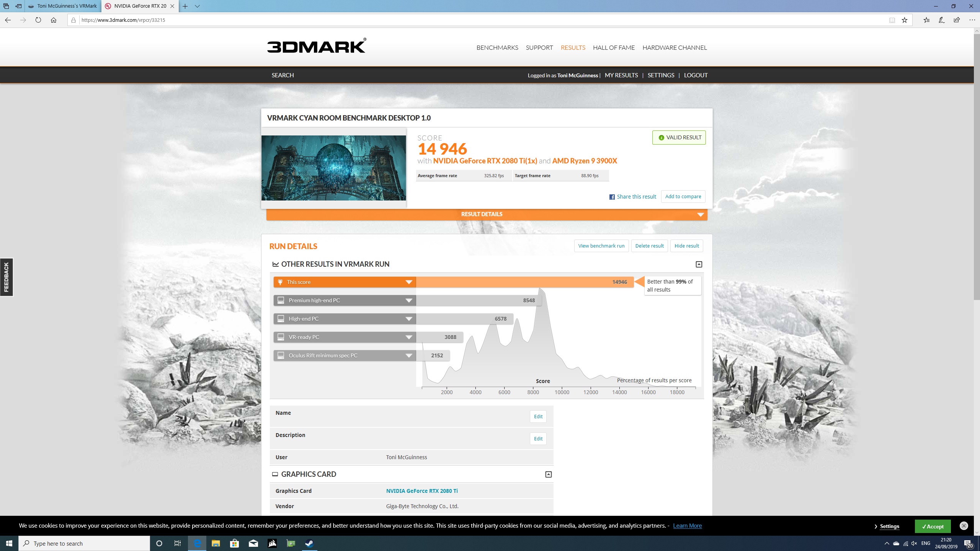This screenshot has height=551, width=980.
Task: Open Task View icon
Action: [178, 543]
